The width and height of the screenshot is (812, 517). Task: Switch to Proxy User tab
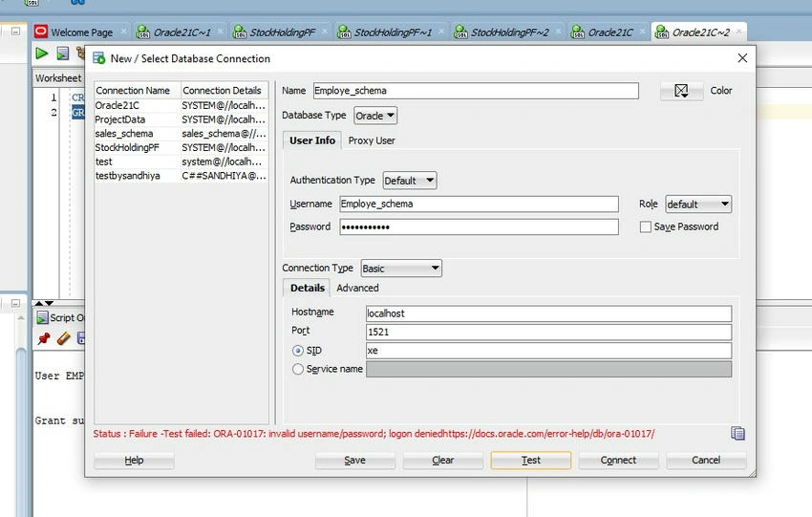click(x=372, y=140)
